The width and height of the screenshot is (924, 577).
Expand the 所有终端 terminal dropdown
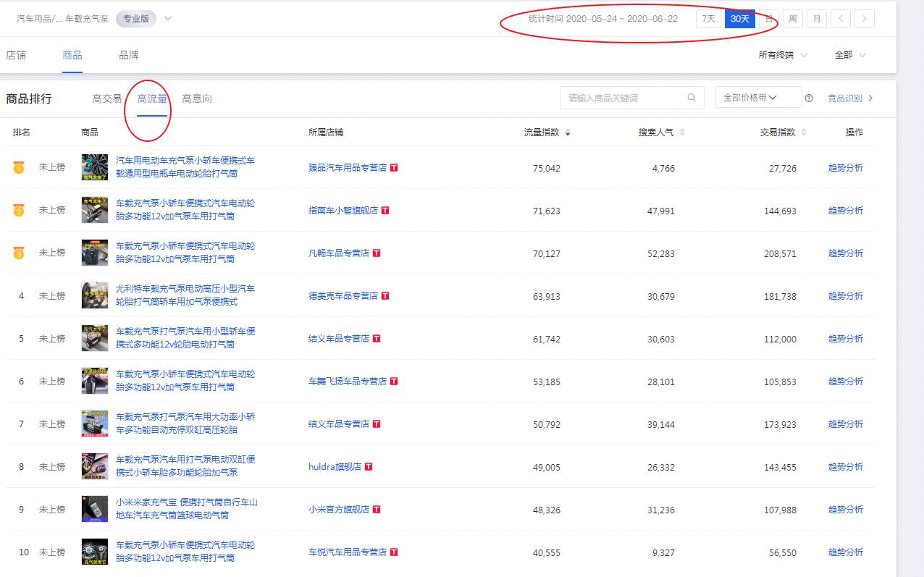[x=782, y=55]
